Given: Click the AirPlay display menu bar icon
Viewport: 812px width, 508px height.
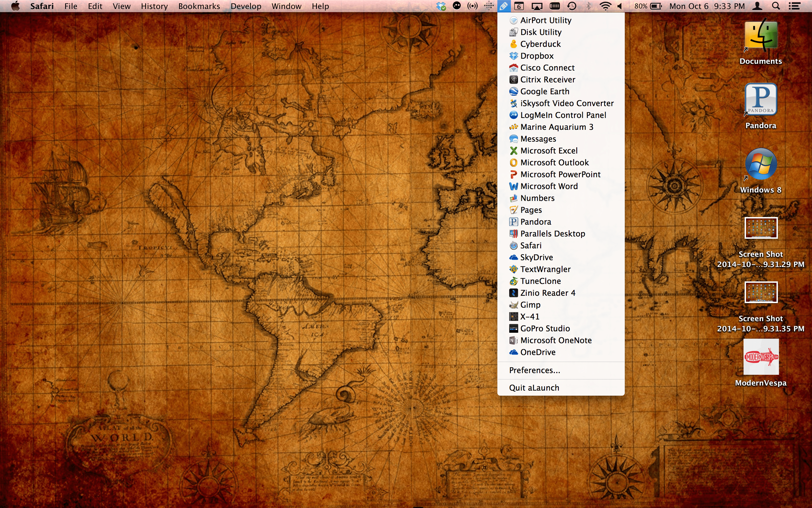Looking at the screenshot, I should pyautogui.click(x=537, y=6).
